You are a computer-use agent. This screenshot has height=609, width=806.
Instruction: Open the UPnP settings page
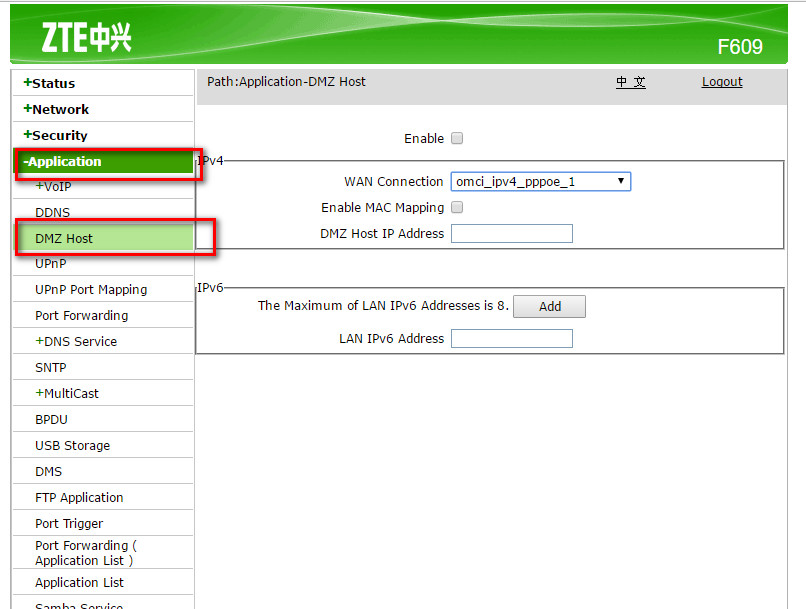pos(50,264)
